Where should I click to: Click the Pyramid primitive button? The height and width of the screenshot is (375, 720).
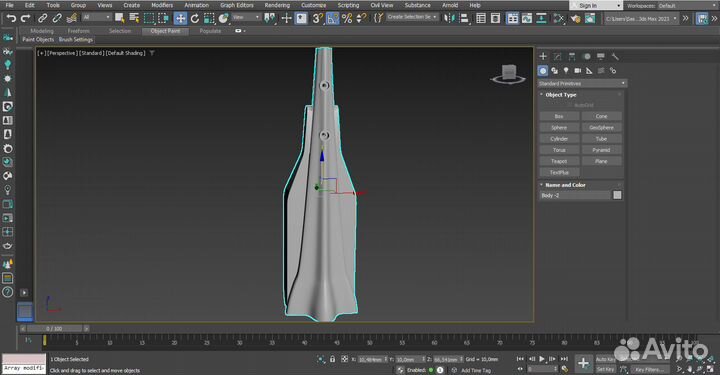601,150
